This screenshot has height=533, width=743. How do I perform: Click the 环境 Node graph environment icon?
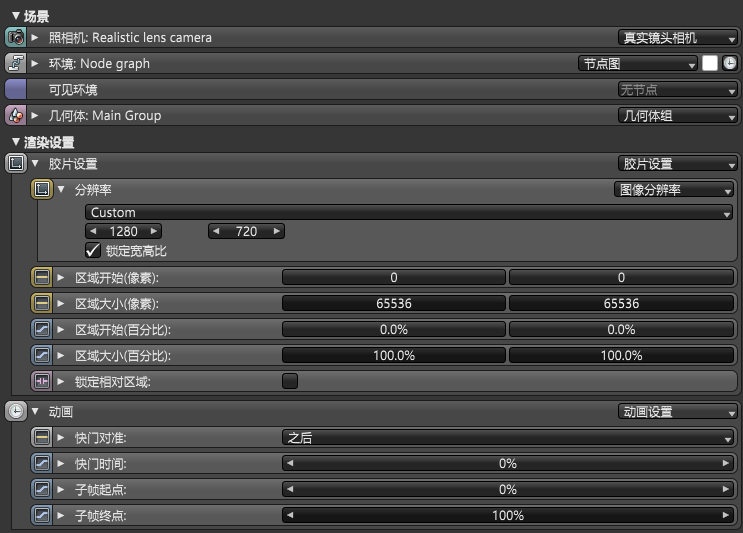[x=15, y=64]
